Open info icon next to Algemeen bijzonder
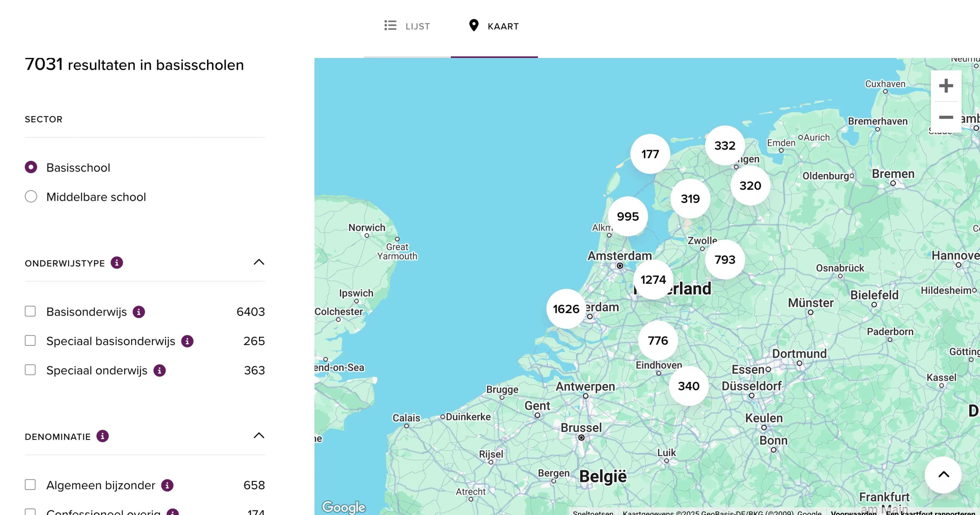The height and width of the screenshot is (515, 980). (x=167, y=485)
